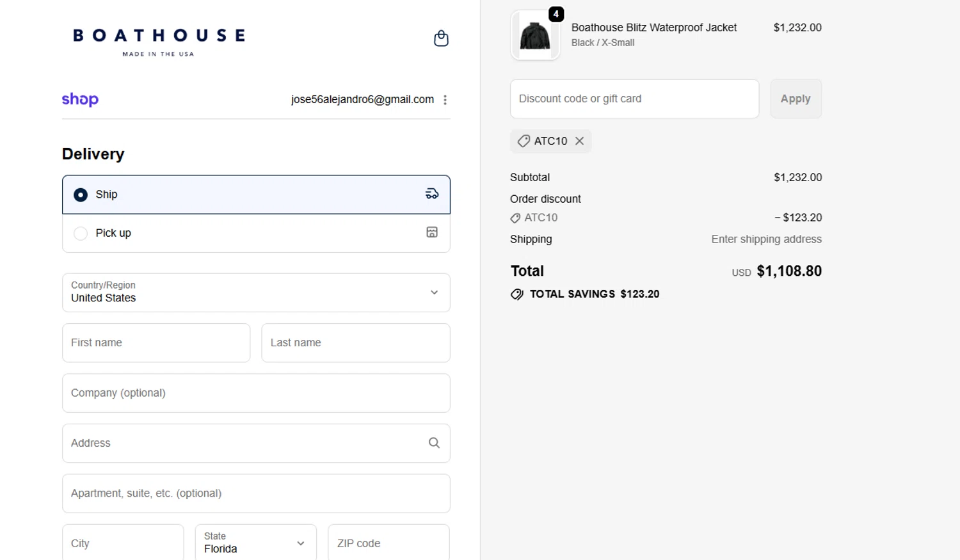Screen dimensions: 960x560
Task: Click the Last name field
Action: coord(356,342)
